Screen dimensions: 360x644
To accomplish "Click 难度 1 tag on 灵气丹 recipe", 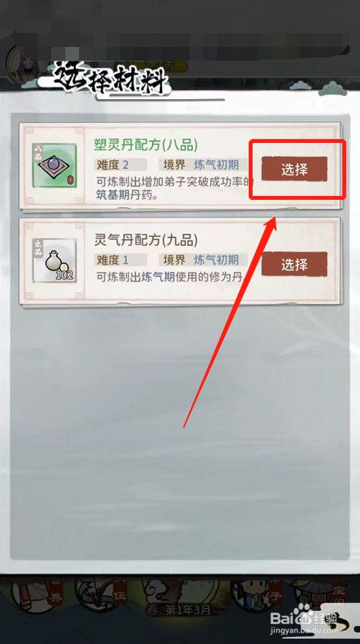I will click(x=121, y=260).
